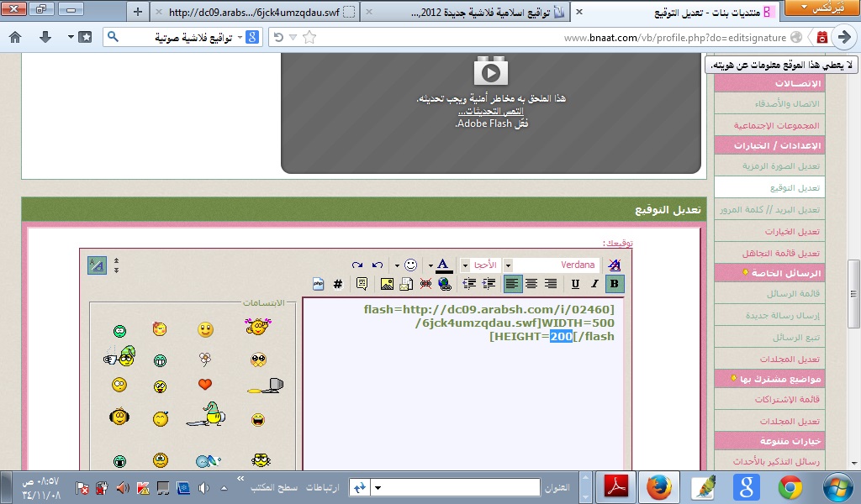Viewport: 861px width, 504px height.
Task: Wrap selection in code tags (# icon)
Action: click(338, 284)
